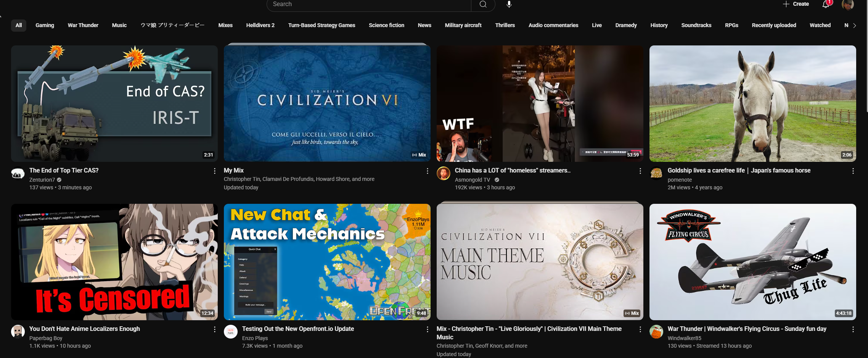Play the Civilization VI mix thumbnail
Image resolution: width=868 pixels, height=358 pixels.
(x=327, y=103)
